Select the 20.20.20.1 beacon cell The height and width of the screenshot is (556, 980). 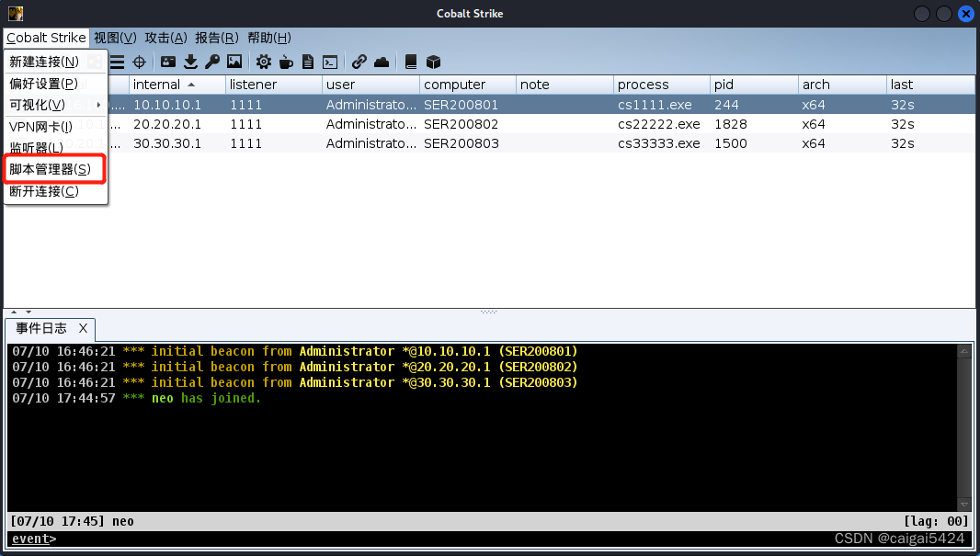177,124
